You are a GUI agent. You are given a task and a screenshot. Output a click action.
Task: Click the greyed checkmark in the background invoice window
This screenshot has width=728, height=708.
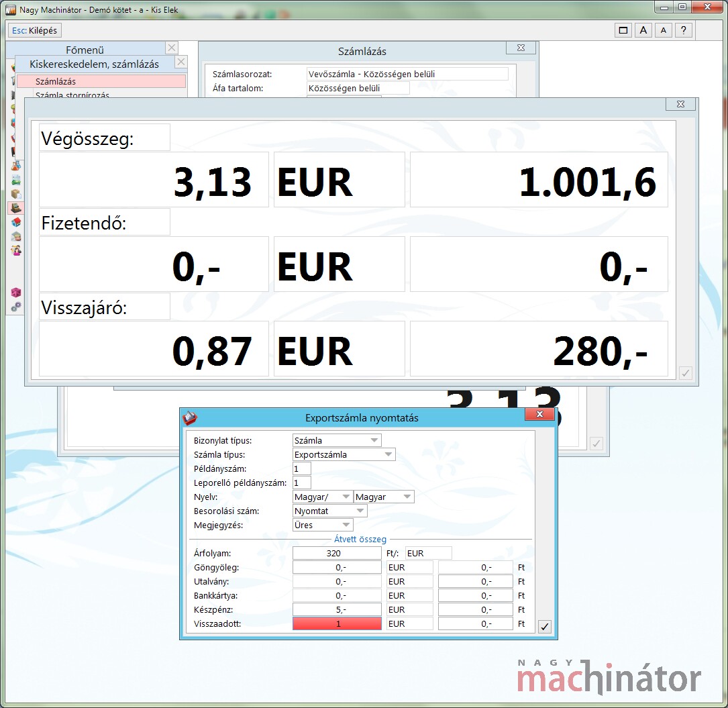(596, 444)
